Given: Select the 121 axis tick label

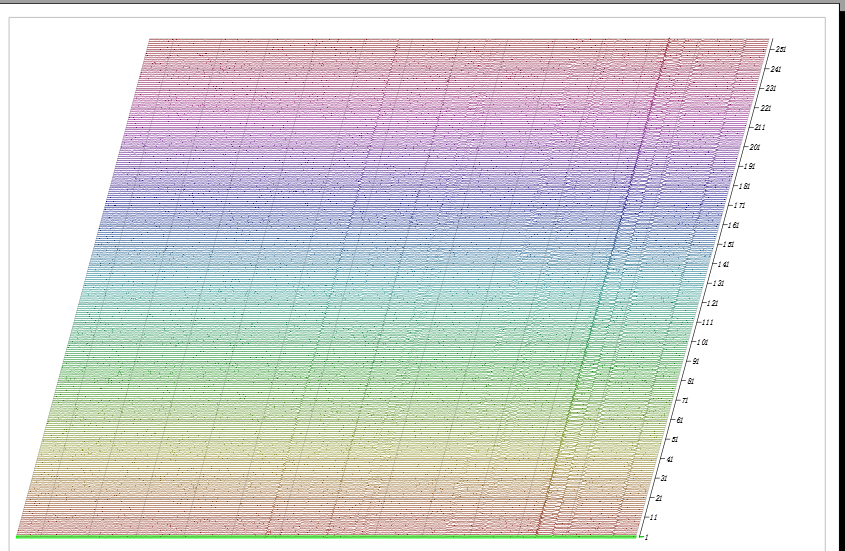Looking at the screenshot, I should (x=712, y=303).
